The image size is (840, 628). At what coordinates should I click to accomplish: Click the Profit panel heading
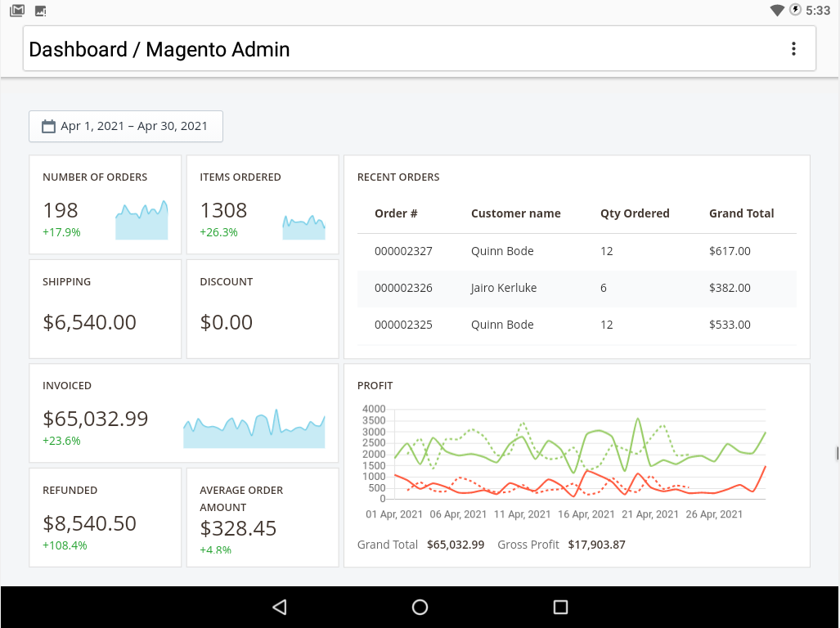pos(375,386)
